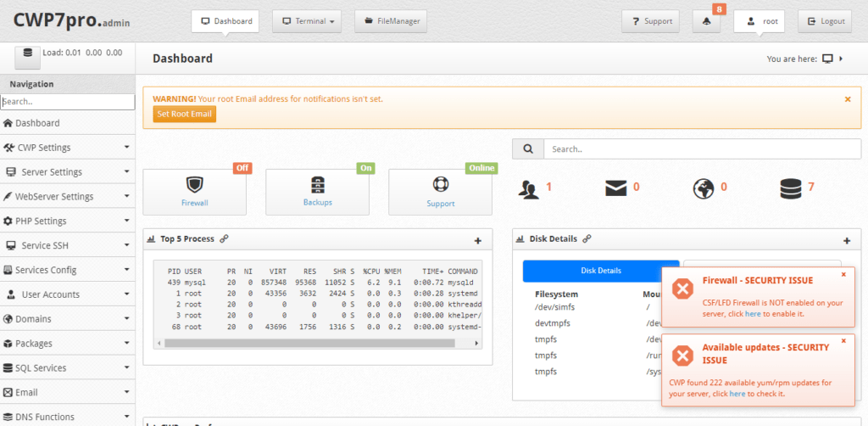Click the Top 5 Process link icon
The width and height of the screenshot is (868, 426).
click(x=224, y=238)
